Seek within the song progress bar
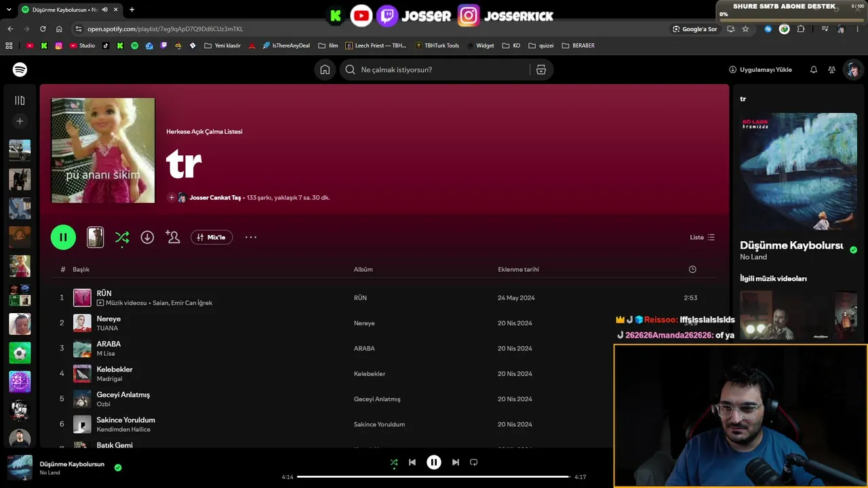This screenshot has height=488, width=868. (434, 476)
